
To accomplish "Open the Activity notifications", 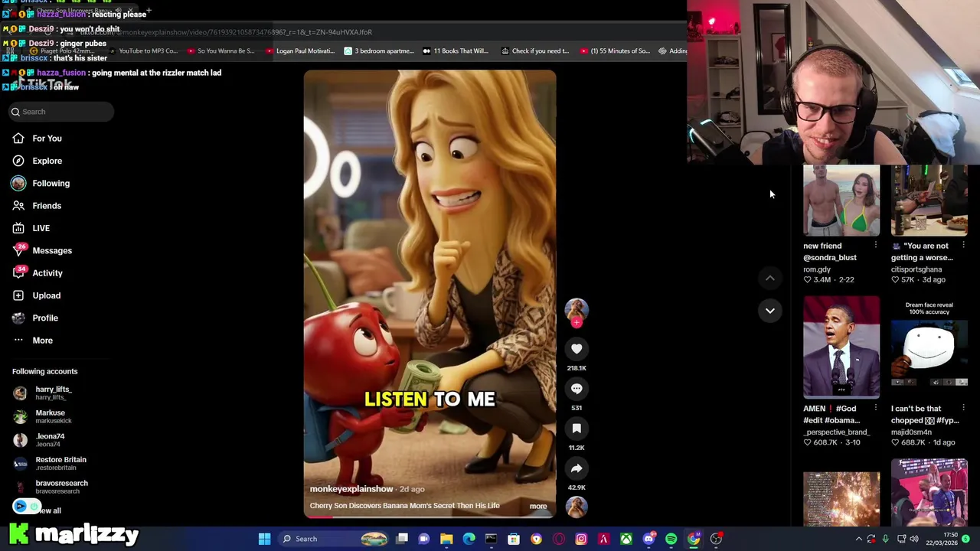I will (x=38, y=273).
